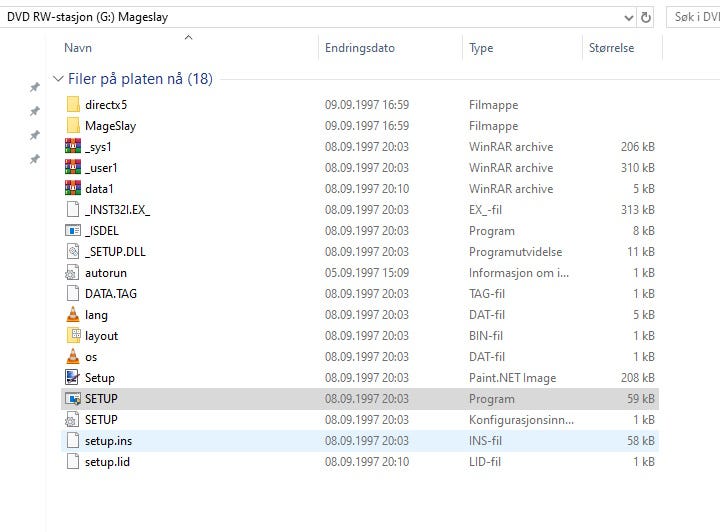Open the address bar history dropdown

coord(629,17)
